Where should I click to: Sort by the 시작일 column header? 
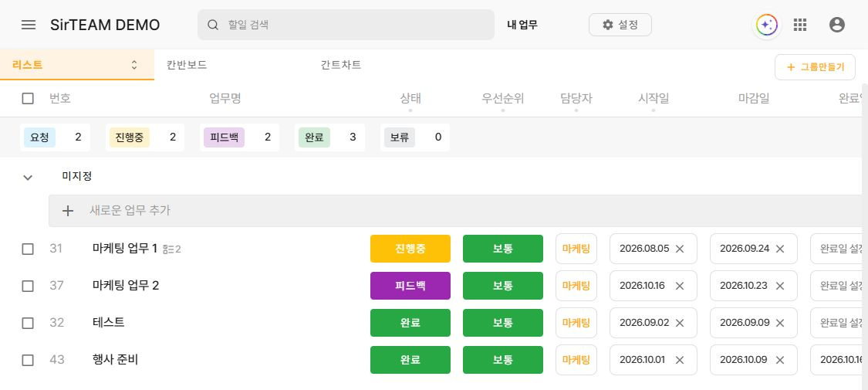point(654,99)
